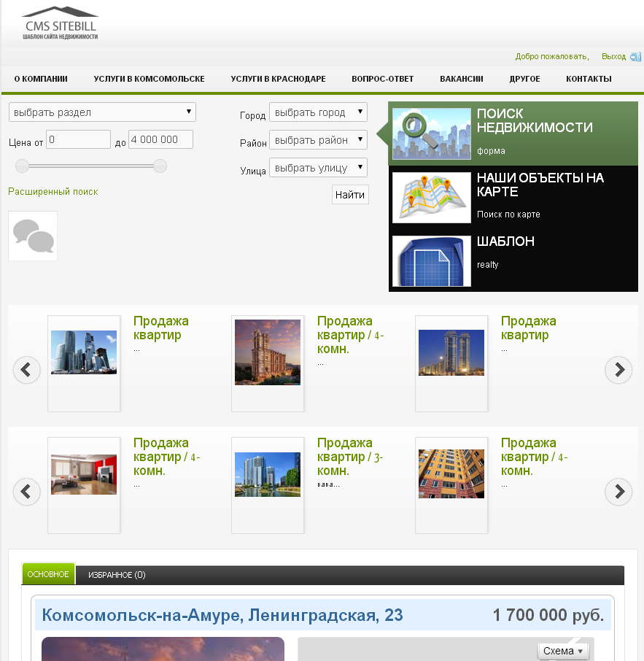The height and width of the screenshot is (661, 644).
Task: Open the 'Вакансии' menu item
Action: (462, 79)
